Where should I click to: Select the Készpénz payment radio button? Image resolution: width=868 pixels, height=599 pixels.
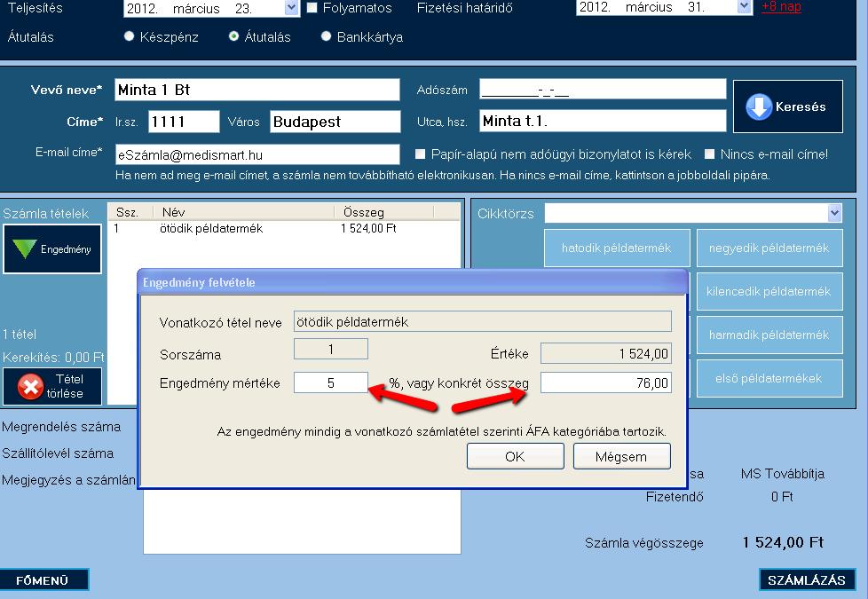click(x=129, y=36)
